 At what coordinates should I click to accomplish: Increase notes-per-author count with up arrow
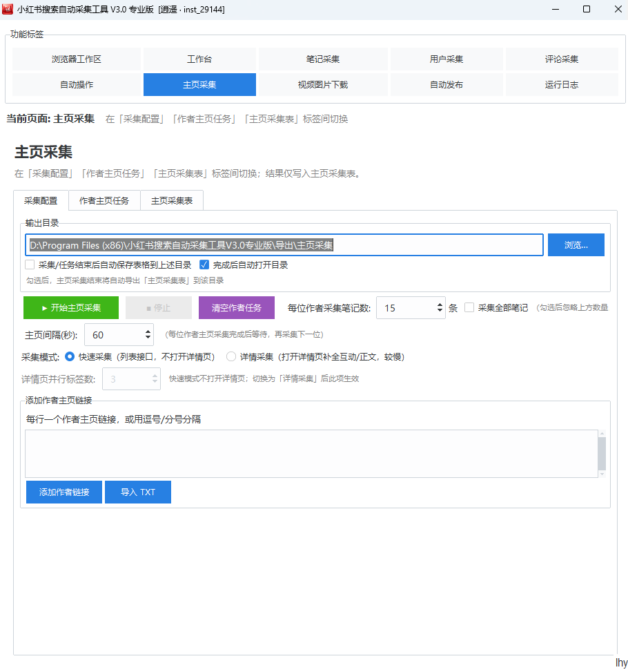click(x=440, y=305)
